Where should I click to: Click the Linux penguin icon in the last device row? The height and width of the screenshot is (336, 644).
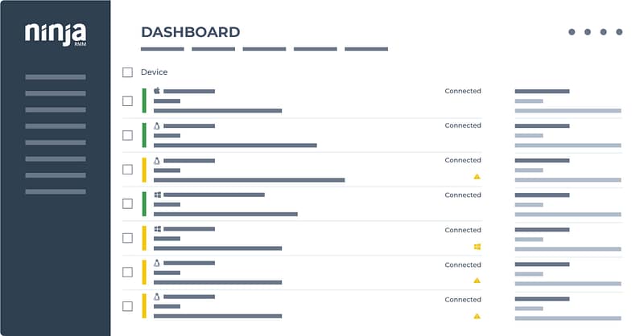(x=157, y=297)
